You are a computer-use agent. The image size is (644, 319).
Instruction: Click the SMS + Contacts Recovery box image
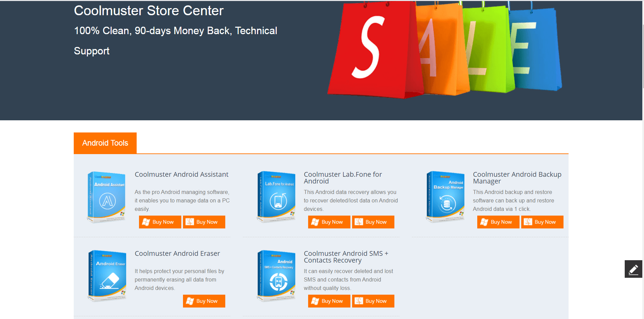coord(276,276)
